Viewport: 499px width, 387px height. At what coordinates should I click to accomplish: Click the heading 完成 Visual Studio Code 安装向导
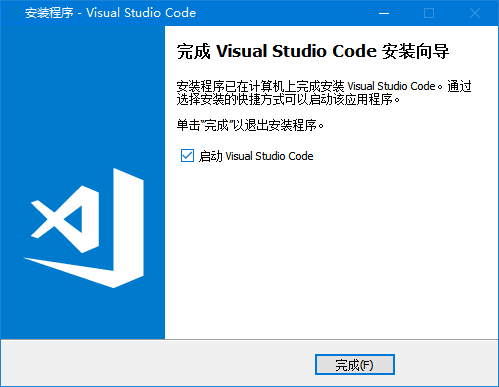point(313,51)
